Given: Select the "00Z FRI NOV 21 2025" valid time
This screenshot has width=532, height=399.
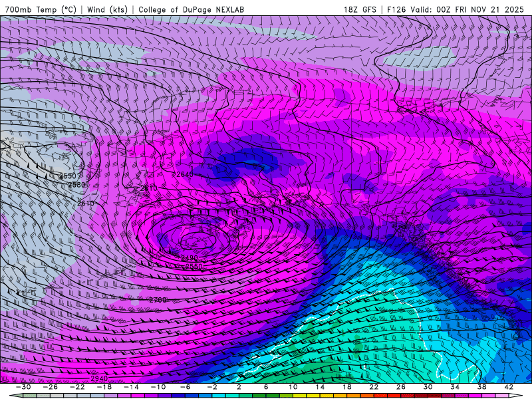Looking at the screenshot, I should [x=480, y=9].
